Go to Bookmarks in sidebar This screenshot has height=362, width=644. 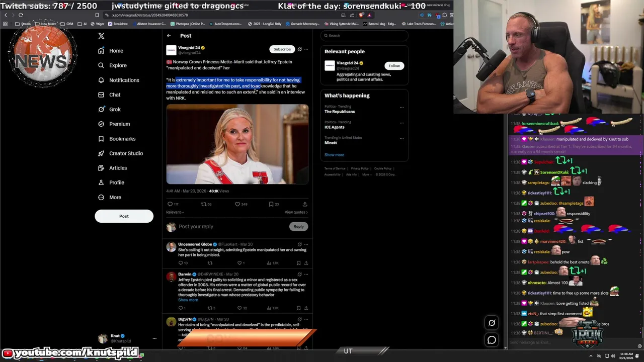pos(117,139)
